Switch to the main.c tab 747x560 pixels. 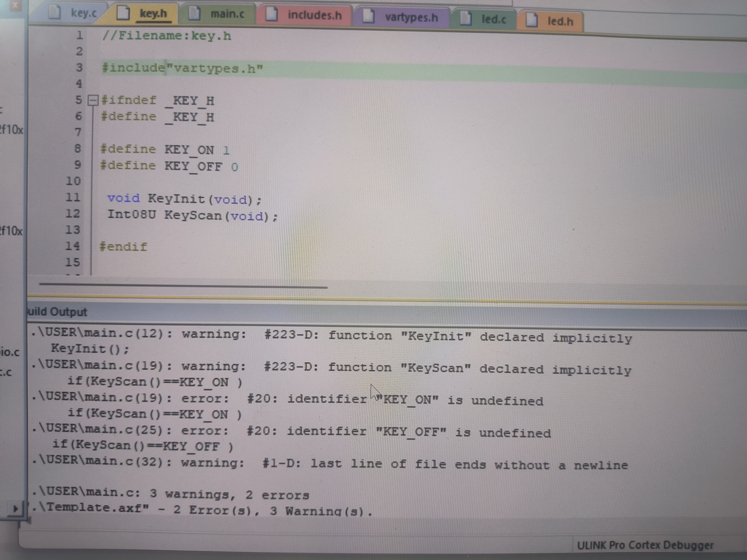click(x=227, y=14)
